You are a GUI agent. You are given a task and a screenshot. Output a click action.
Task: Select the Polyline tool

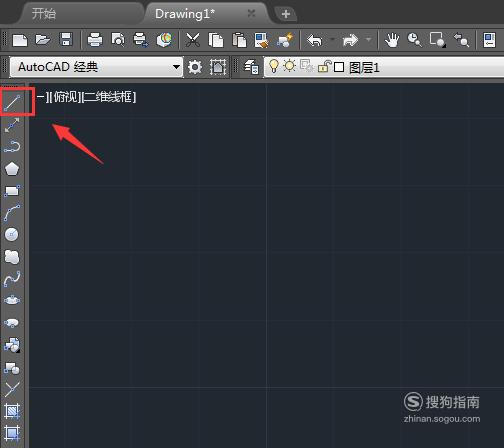click(x=12, y=147)
